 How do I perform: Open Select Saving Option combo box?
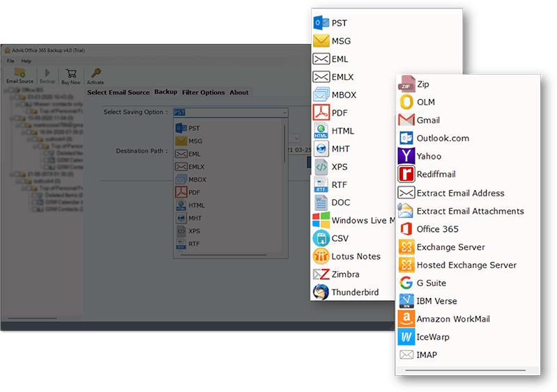(x=231, y=113)
